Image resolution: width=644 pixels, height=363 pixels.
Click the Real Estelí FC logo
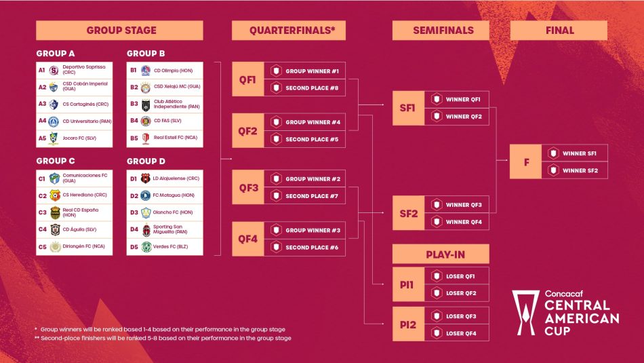tap(145, 138)
